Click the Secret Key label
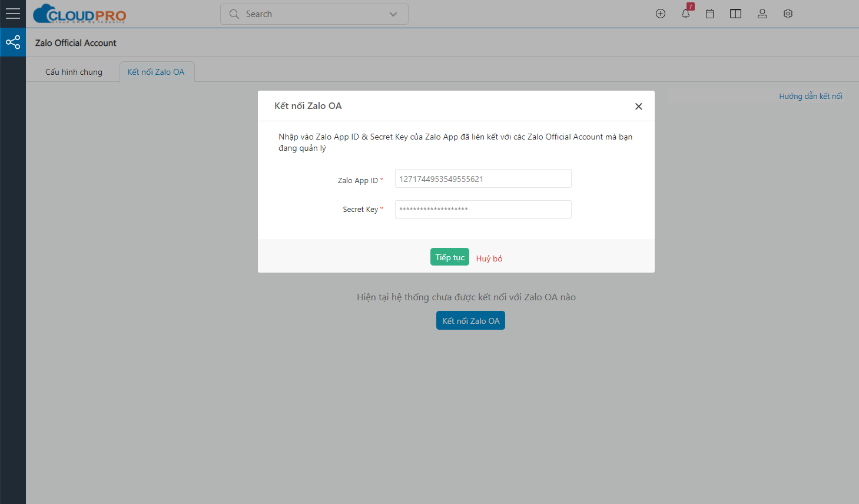Viewport: 859px width, 504px height. [360, 210]
